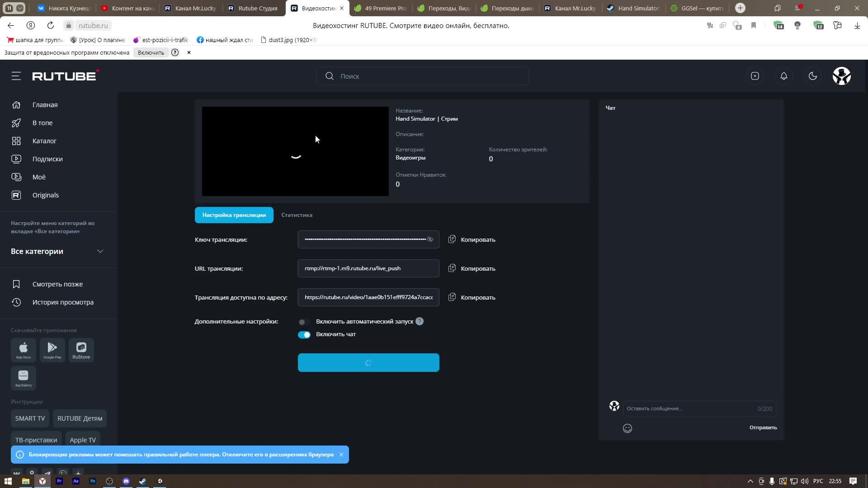Open emoji picker in chat
Screen dimensions: 868x488
(x=627, y=428)
